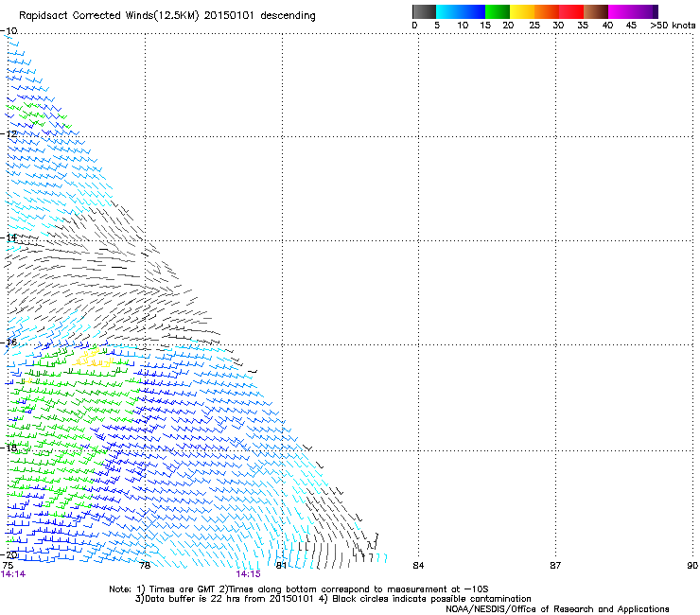700x615 pixels.
Task: Click the '14:14' purple time label
Action: coord(13,574)
